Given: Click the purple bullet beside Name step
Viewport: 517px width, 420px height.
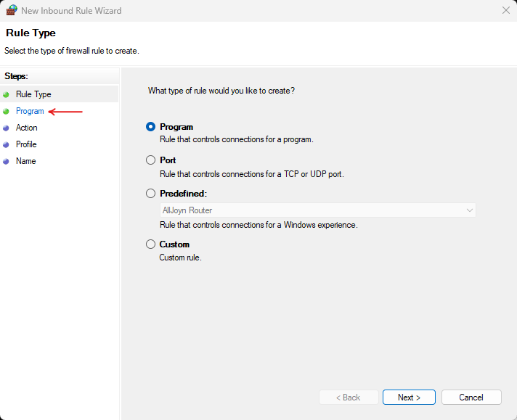Looking at the screenshot, I should pyautogui.click(x=6, y=162).
